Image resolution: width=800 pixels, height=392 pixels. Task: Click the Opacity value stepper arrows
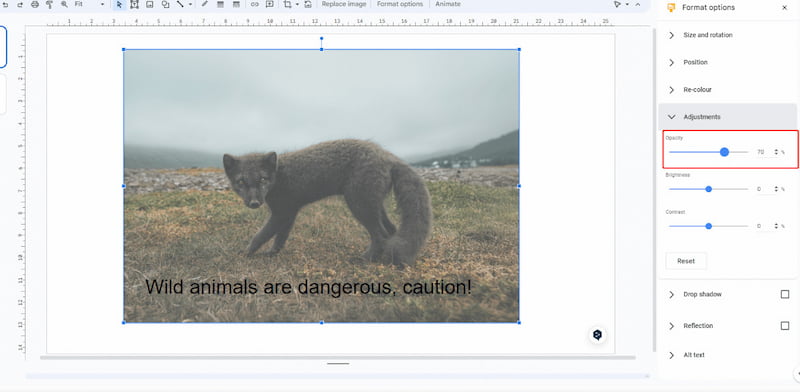776,152
